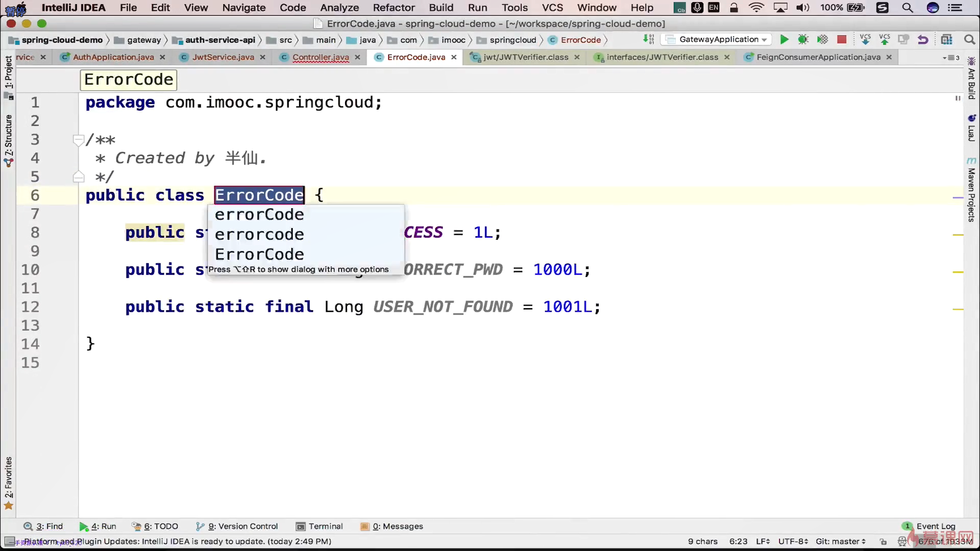
Task: Run the GatewayApplication configuration
Action: tap(784, 39)
